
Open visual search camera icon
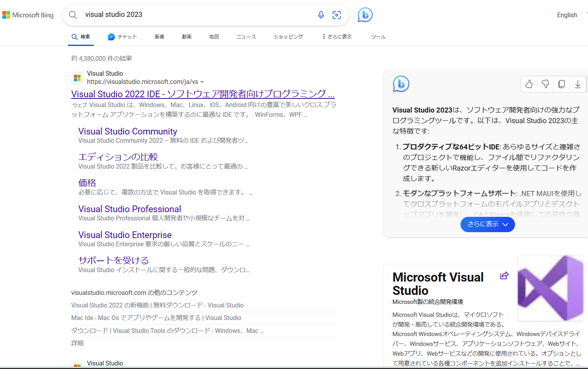(x=337, y=15)
